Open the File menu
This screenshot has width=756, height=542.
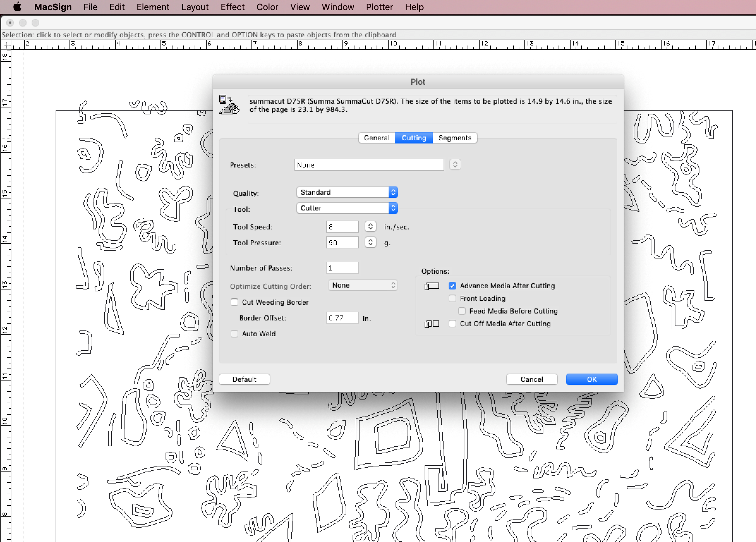tap(90, 7)
